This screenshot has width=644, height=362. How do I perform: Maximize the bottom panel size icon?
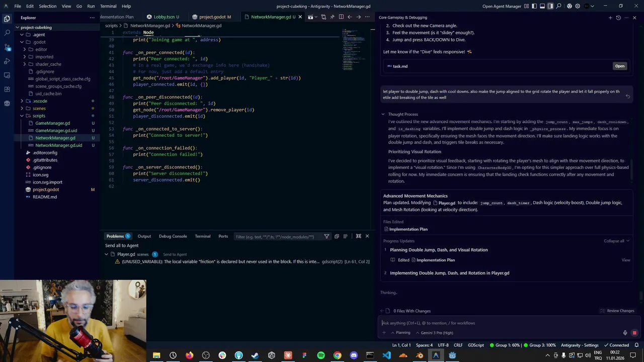(358, 236)
